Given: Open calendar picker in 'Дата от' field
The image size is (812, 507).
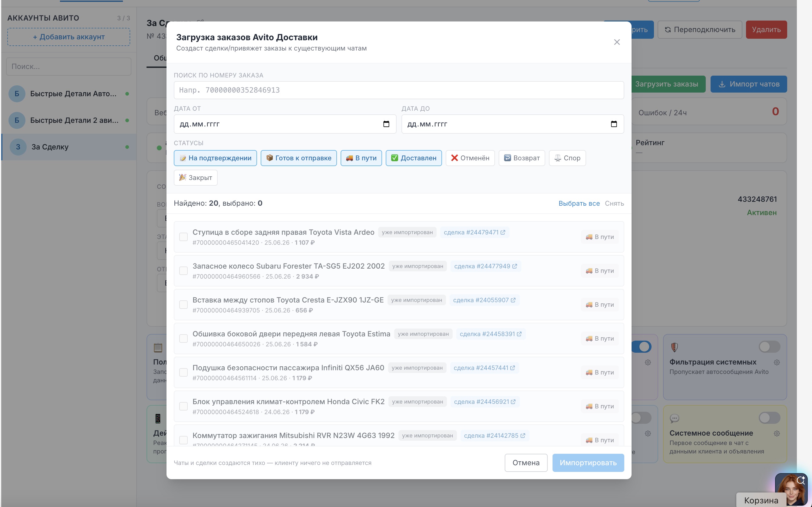Looking at the screenshot, I should pyautogui.click(x=386, y=124).
